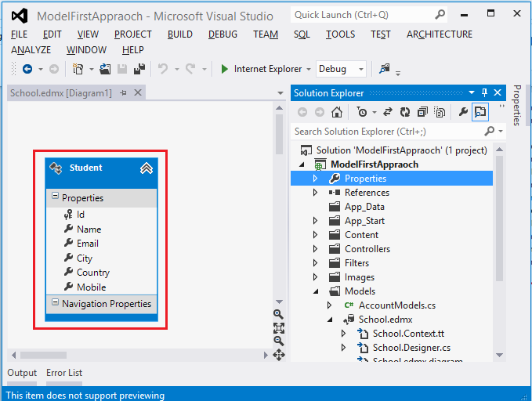Expand the References node
The height and width of the screenshot is (401, 532).
315,193
